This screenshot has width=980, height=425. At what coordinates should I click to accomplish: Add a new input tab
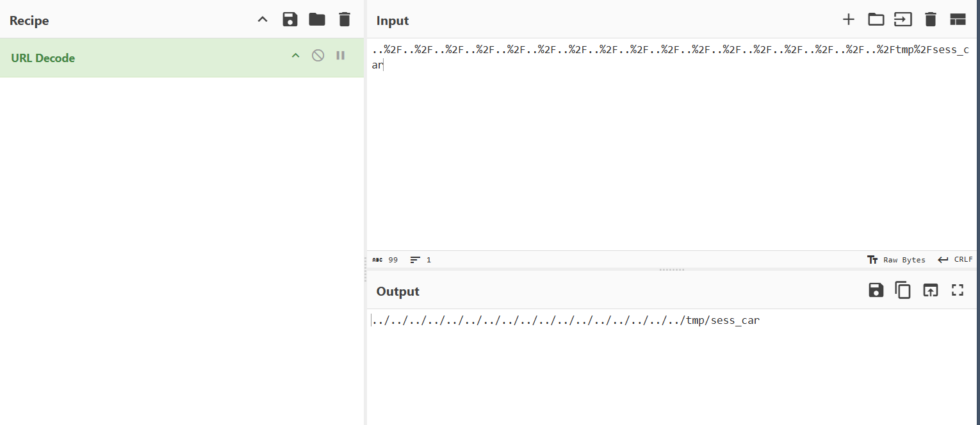click(x=849, y=19)
